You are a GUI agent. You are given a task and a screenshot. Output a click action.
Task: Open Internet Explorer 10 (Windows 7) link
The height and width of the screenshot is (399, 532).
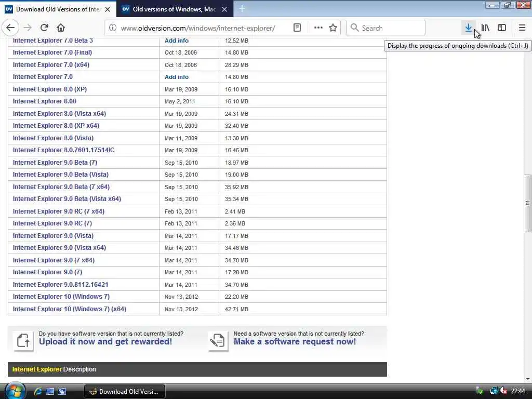coord(61,297)
